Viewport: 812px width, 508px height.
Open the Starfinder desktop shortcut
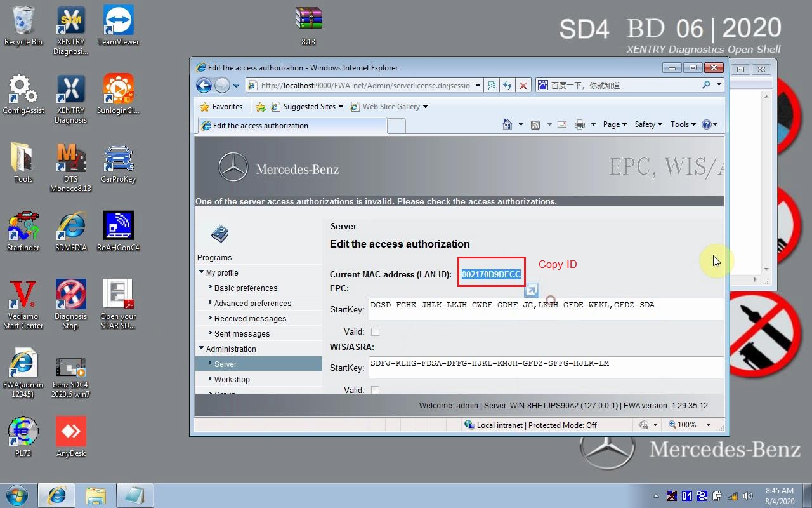coord(23,232)
